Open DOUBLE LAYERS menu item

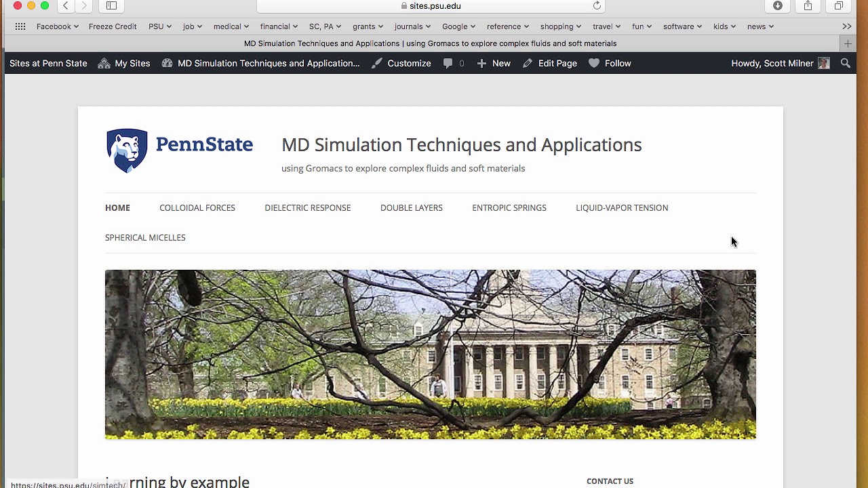click(x=412, y=208)
